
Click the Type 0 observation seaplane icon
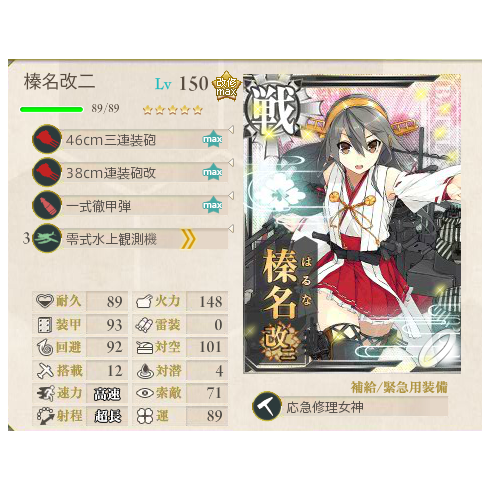(x=47, y=238)
